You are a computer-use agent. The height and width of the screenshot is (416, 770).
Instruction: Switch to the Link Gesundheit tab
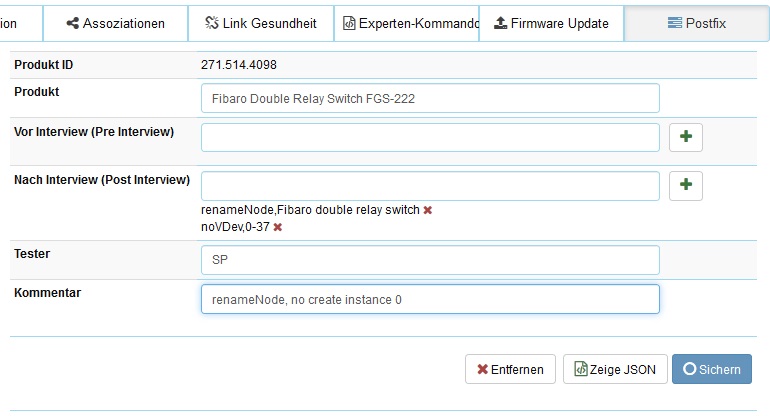click(x=260, y=23)
